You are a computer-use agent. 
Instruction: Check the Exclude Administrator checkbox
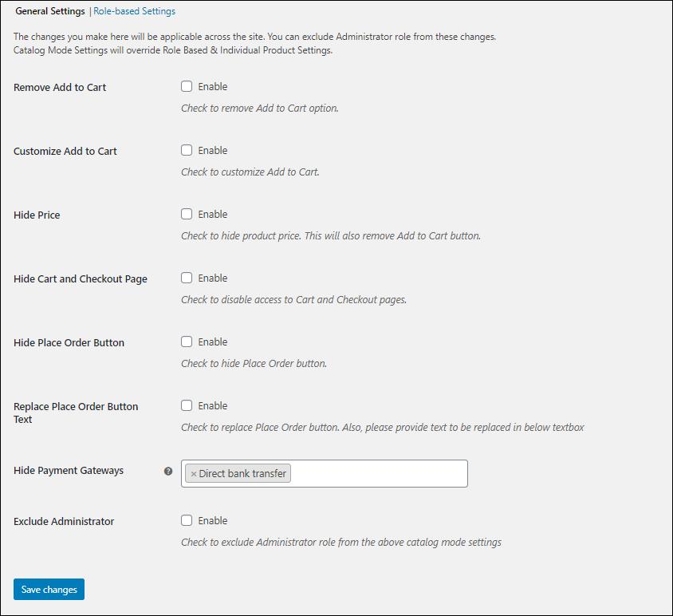pyautogui.click(x=186, y=520)
